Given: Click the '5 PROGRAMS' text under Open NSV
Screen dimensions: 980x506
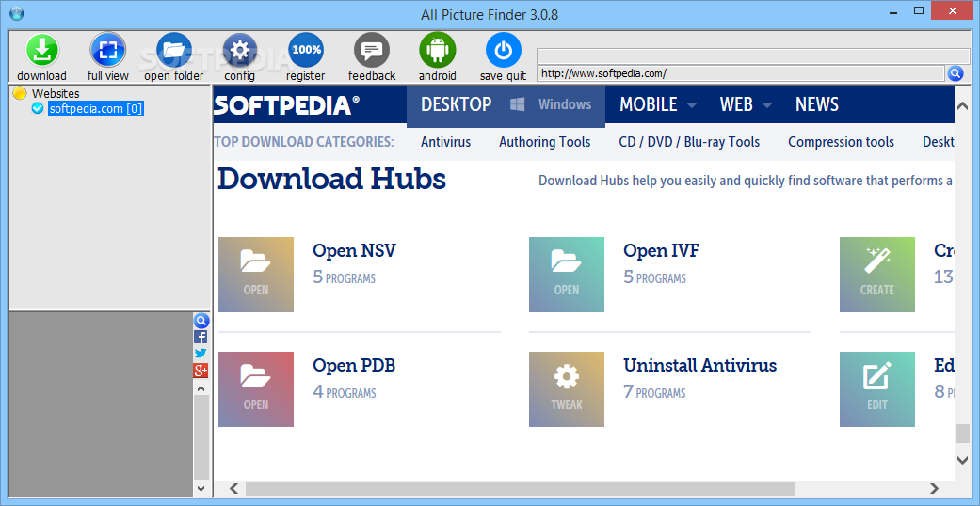Looking at the screenshot, I should pyautogui.click(x=345, y=277).
